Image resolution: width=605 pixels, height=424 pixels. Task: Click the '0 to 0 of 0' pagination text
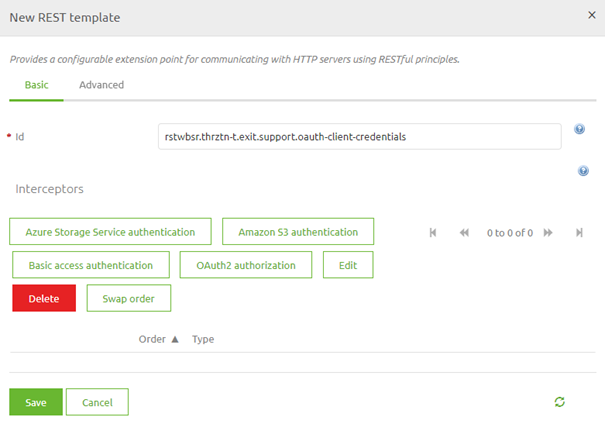click(x=510, y=233)
